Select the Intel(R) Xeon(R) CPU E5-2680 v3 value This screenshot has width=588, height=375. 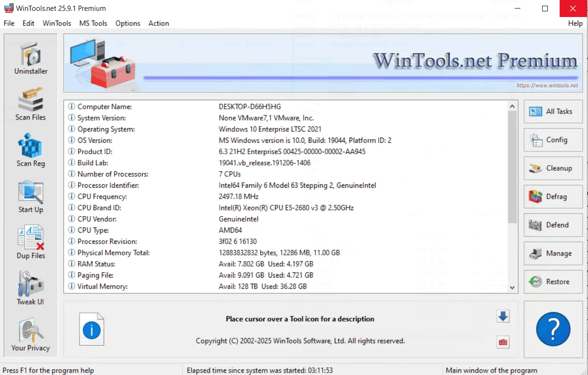286,208
